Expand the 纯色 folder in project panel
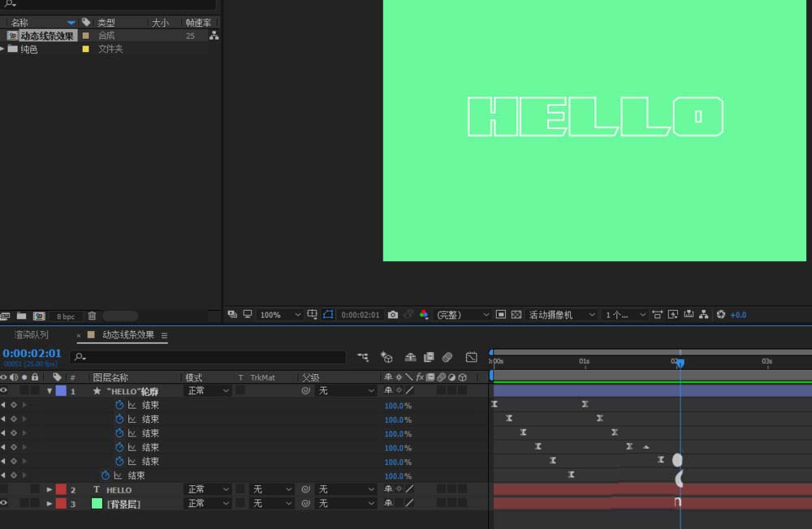 coord(3,49)
